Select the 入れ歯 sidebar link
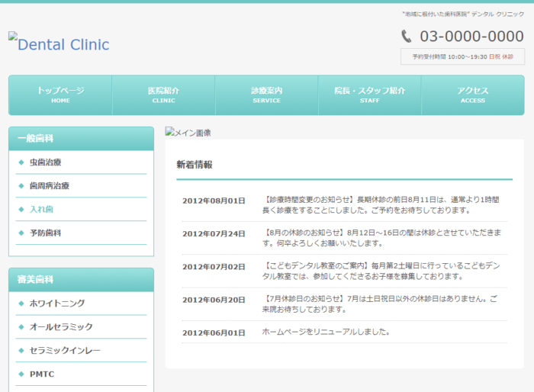 (x=41, y=209)
